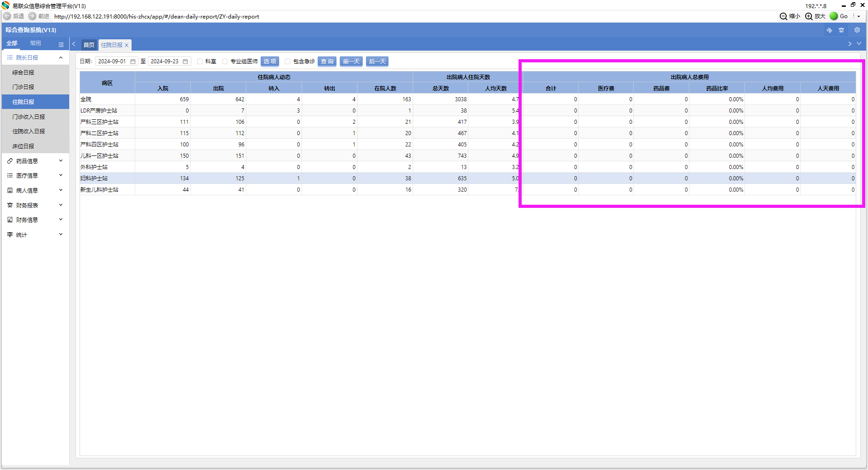Select 住院日报 in the sidebar

point(35,102)
